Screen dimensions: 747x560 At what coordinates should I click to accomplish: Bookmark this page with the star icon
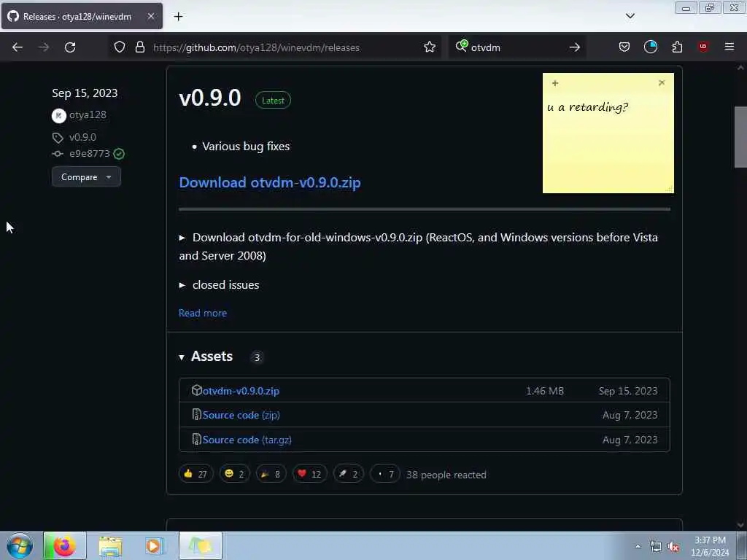429,47
